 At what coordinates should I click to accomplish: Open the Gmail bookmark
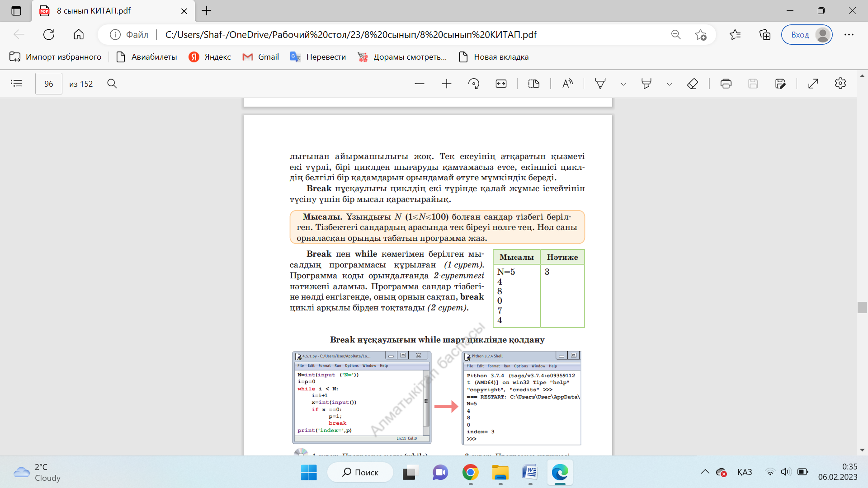pyautogui.click(x=261, y=57)
